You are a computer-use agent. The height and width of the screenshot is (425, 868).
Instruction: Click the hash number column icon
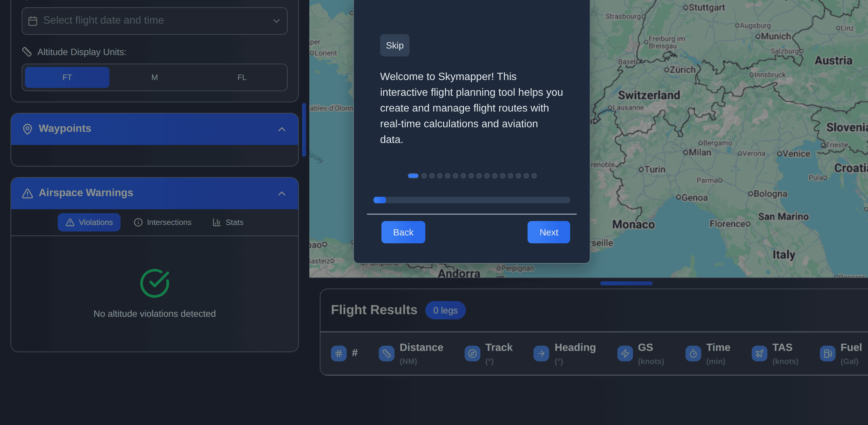tap(338, 354)
